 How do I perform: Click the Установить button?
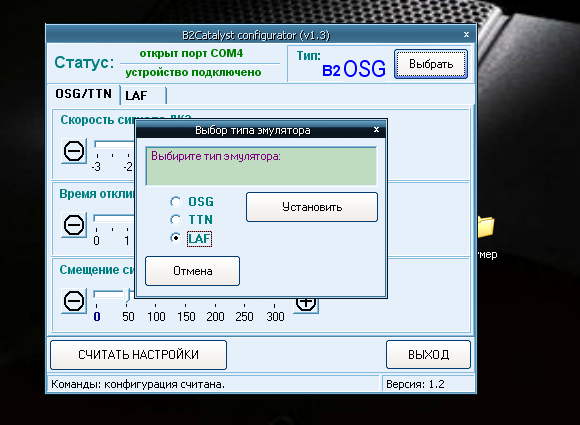pos(312,207)
